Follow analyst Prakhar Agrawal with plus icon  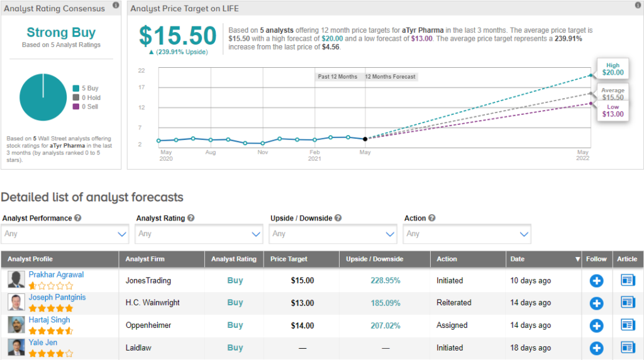[x=596, y=281]
